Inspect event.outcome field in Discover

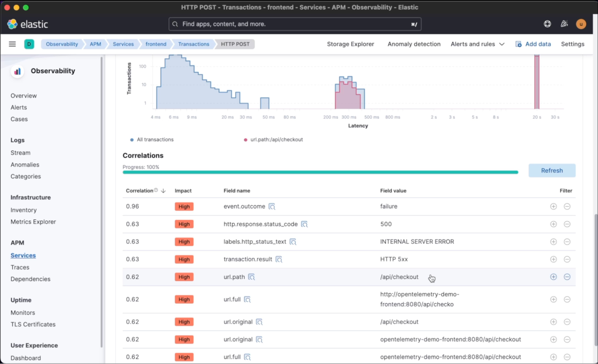272,207
